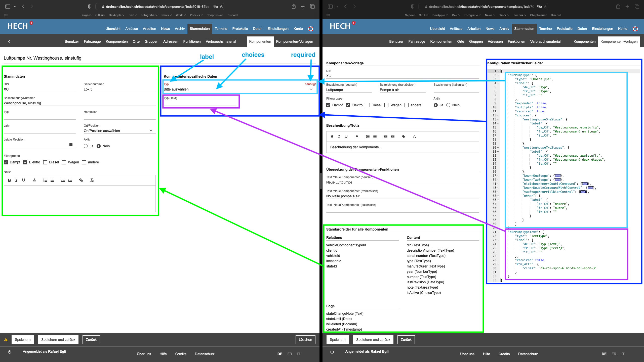This screenshot has height=362, width=644.
Task: Click bold icon in Notiz editor
Action: (x=9, y=180)
